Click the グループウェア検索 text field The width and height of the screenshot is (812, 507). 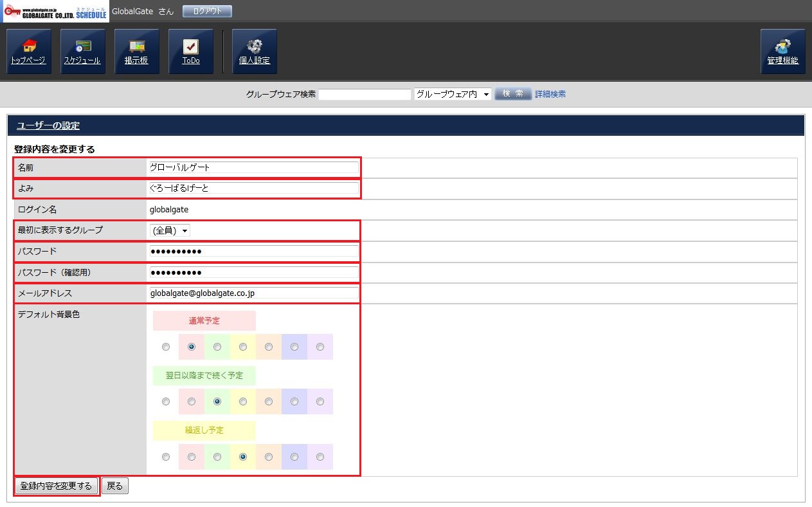coord(365,95)
